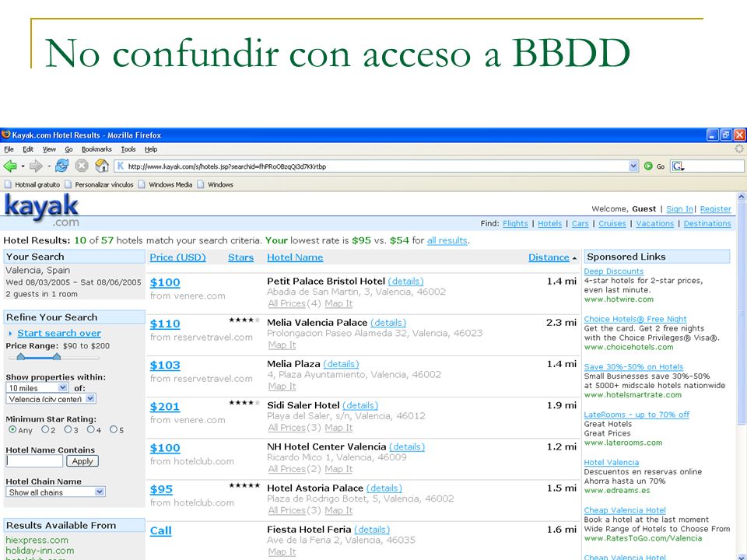Open the Home page icon
This screenshot has width=747, height=560.
click(x=102, y=166)
